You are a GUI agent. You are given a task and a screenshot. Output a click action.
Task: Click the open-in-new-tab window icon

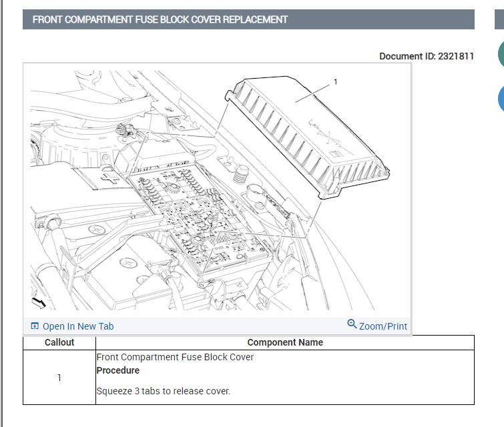(x=35, y=326)
